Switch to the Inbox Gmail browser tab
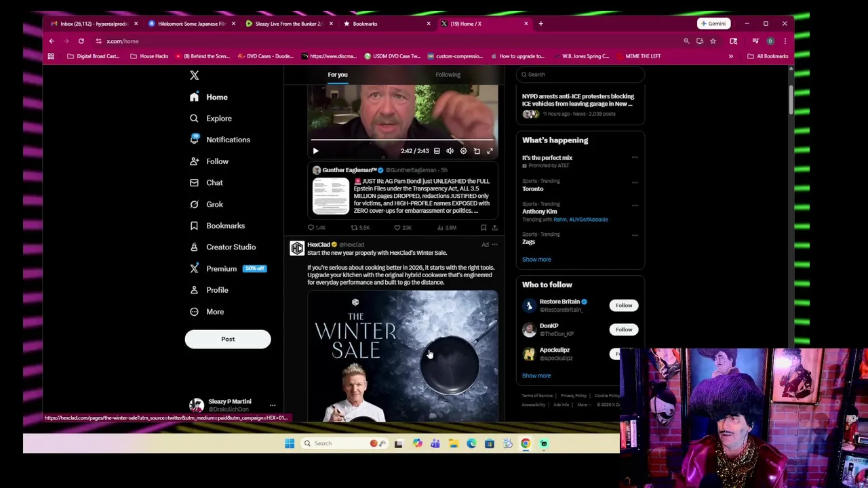 (93, 24)
